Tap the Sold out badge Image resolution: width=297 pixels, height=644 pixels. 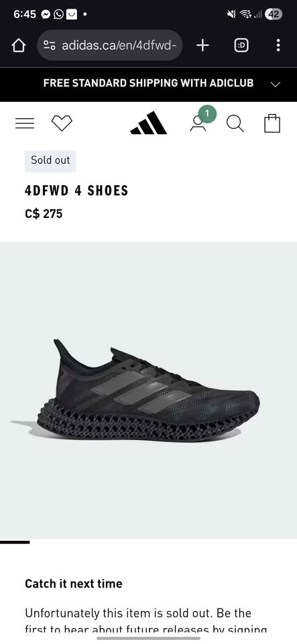coord(50,160)
